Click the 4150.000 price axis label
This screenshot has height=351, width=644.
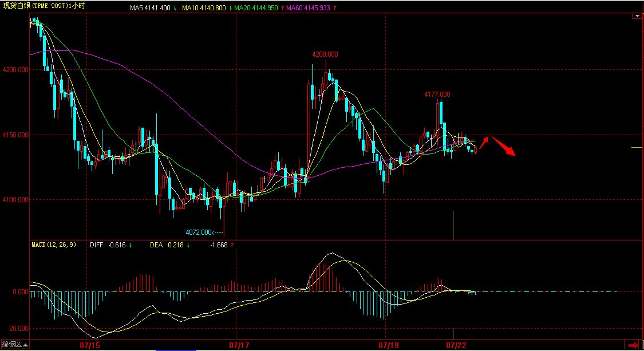15,135
